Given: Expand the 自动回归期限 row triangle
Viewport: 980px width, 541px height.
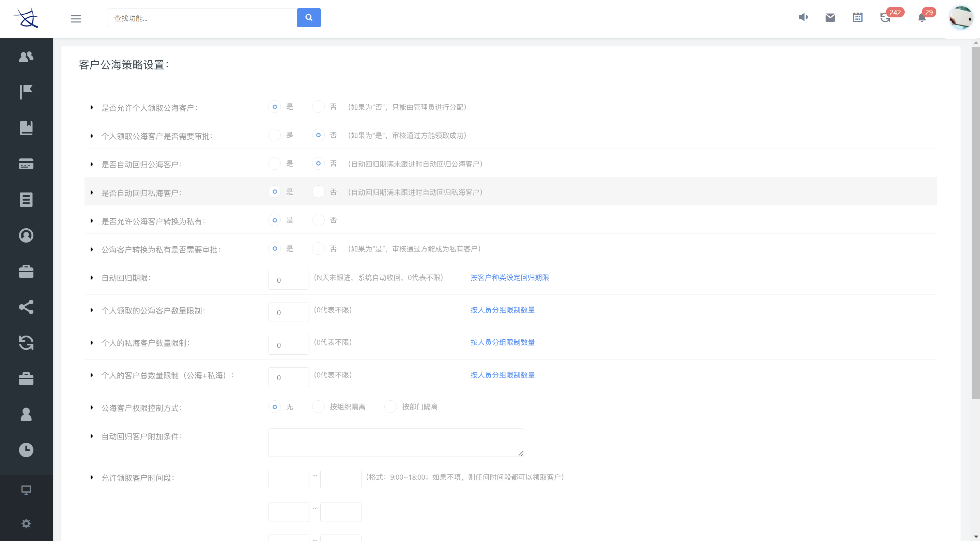Looking at the screenshot, I should pyautogui.click(x=92, y=278).
